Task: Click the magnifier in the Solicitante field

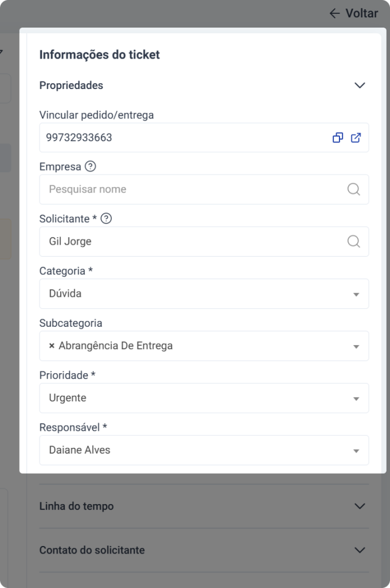Action: click(x=354, y=241)
